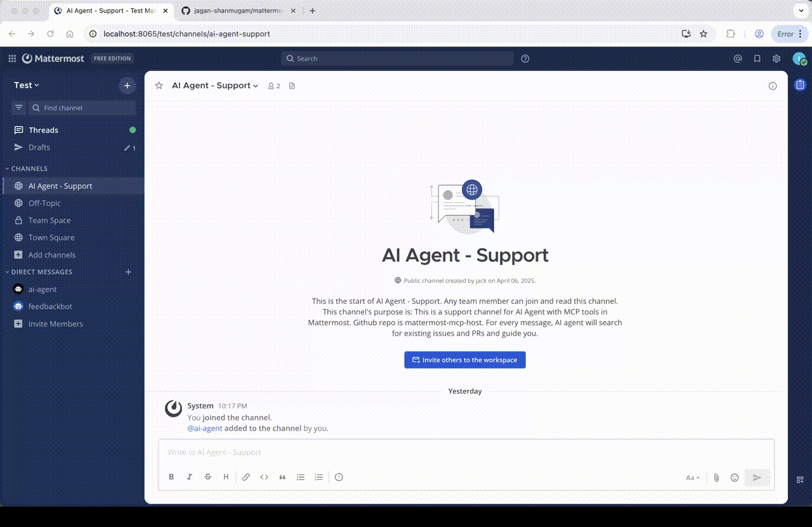Open channel info panel icon
The width and height of the screenshot is (812, 527).
tap(773, 86)
